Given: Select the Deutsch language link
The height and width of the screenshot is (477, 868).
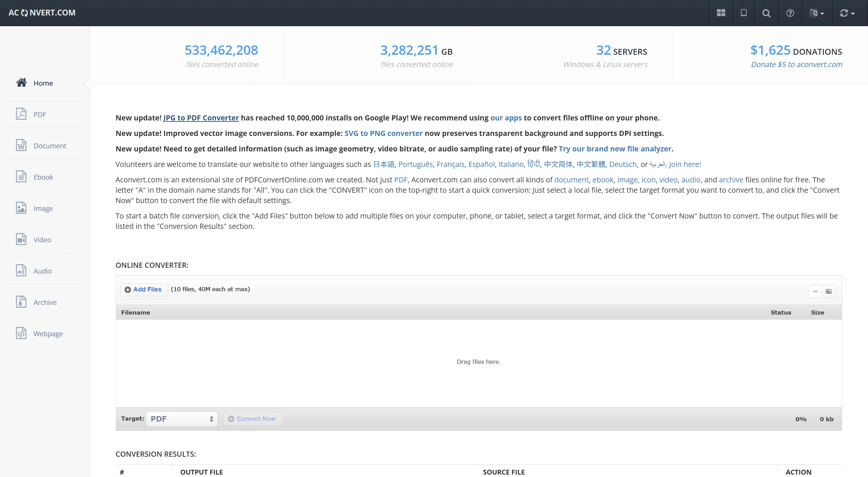Looking at the screenshot, I should coord(623,165).
